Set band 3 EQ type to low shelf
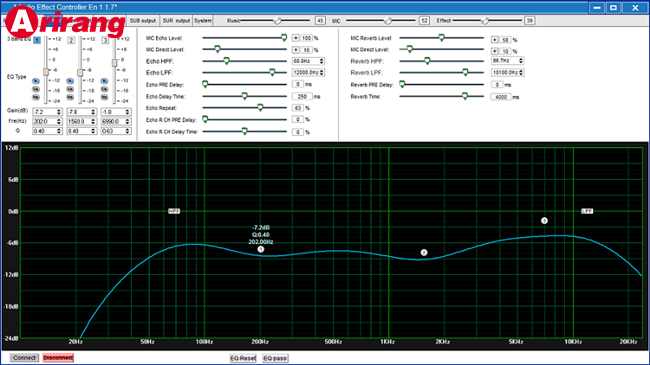This screenshot has width=650, height=365. click(104, 89)
